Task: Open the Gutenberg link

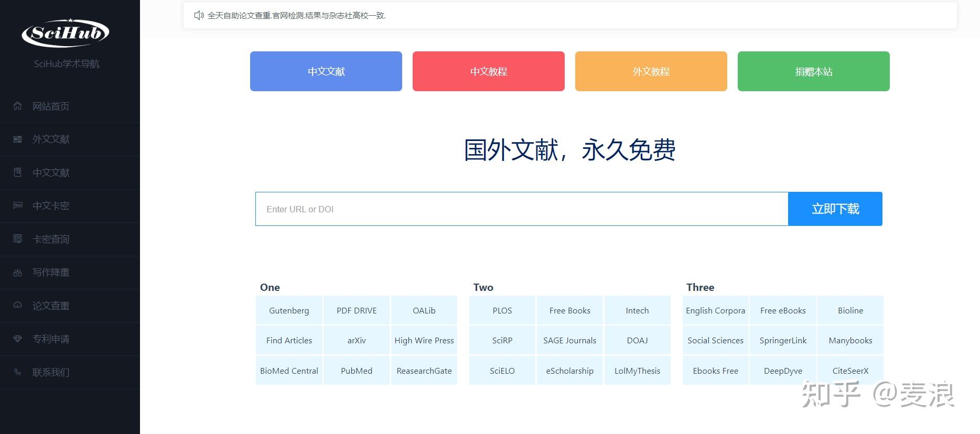Action: [289, 310]
